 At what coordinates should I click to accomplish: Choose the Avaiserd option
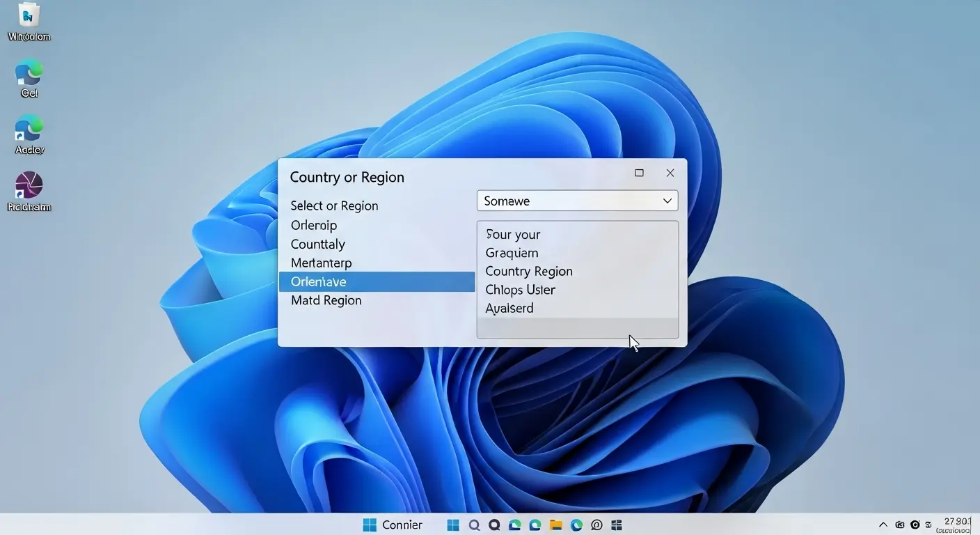(509, 308)
